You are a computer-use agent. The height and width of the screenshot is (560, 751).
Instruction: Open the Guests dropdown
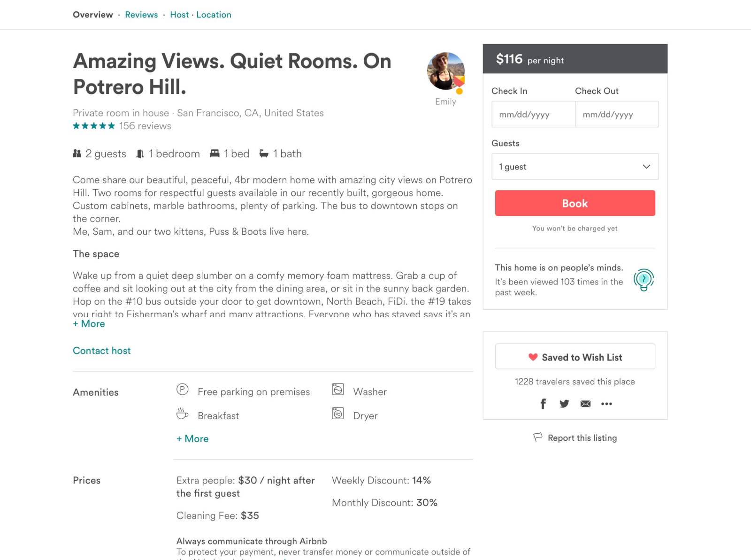(x=575, y=166)
